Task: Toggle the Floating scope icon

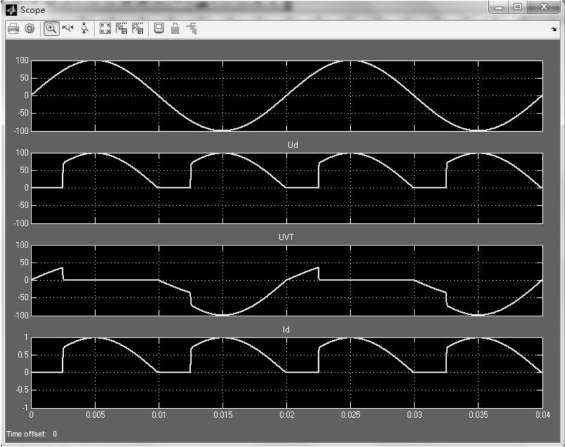Action: [x=159, y=28]
